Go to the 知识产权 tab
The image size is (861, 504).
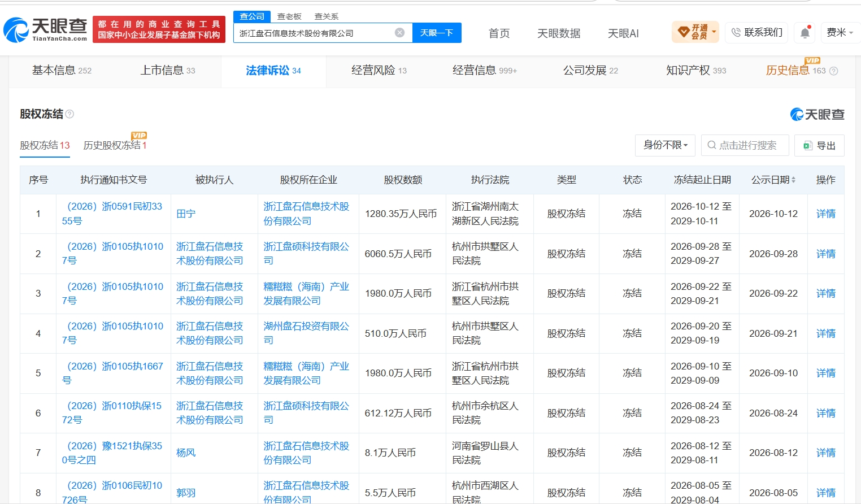[696, 70]
